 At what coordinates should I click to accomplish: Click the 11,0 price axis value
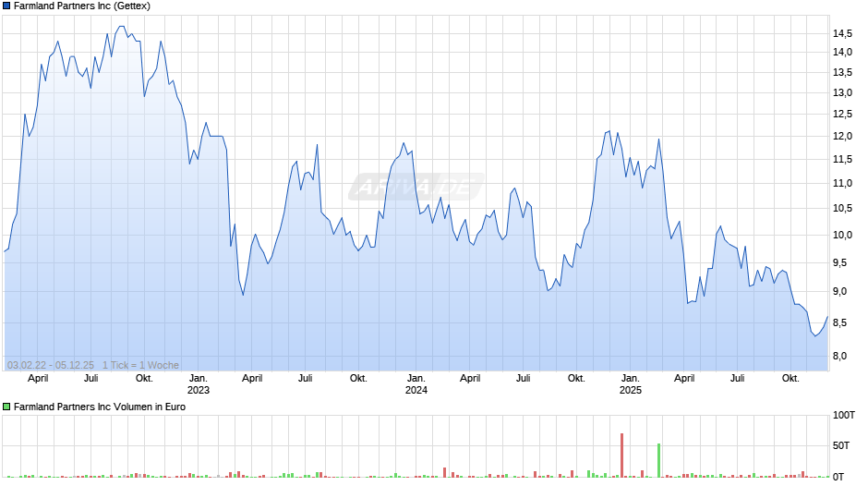(x=842, y=184)
